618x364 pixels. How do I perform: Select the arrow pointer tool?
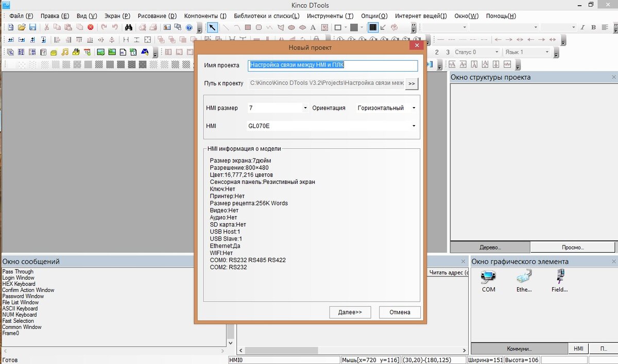pyautogui.click(x=212, y=27)
